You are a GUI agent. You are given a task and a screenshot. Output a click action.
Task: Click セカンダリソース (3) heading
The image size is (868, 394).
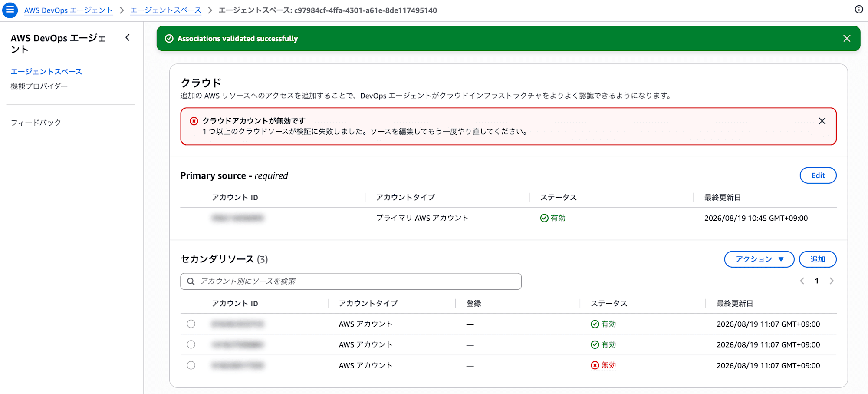click(x=224, y=259)
